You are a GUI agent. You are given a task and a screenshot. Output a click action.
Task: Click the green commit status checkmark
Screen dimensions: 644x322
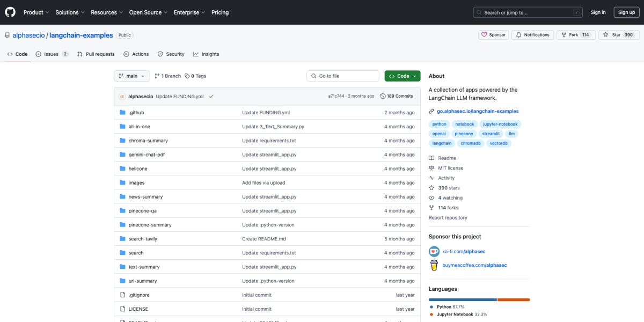[x=211, y=96]
